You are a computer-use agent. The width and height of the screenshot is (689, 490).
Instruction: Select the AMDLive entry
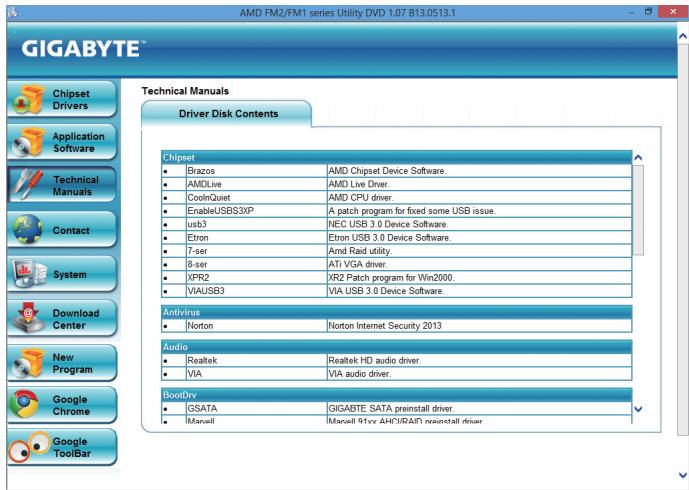point(204,184)
